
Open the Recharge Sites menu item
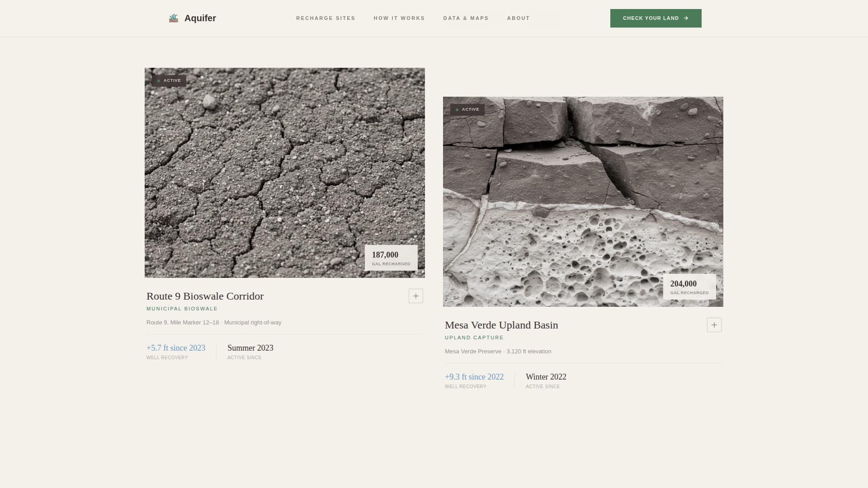[x=325, y=18]
